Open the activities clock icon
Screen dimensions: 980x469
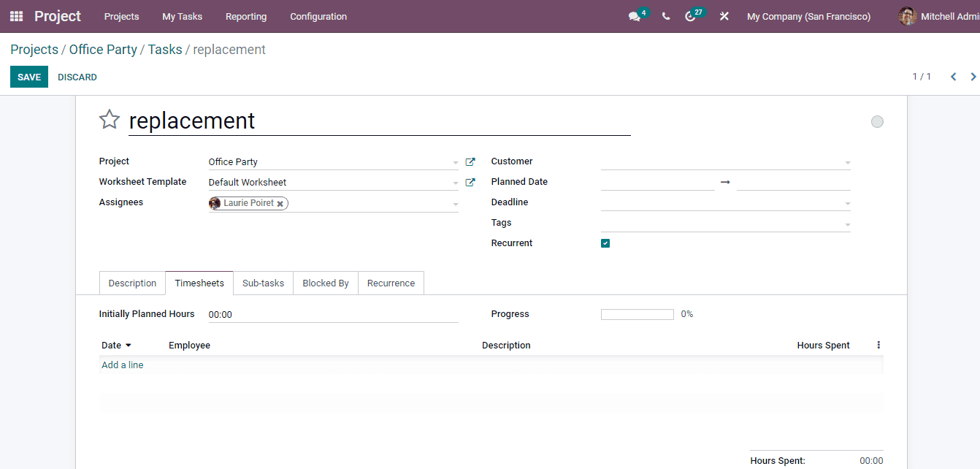pyautogui.click(x=691, y=16)
